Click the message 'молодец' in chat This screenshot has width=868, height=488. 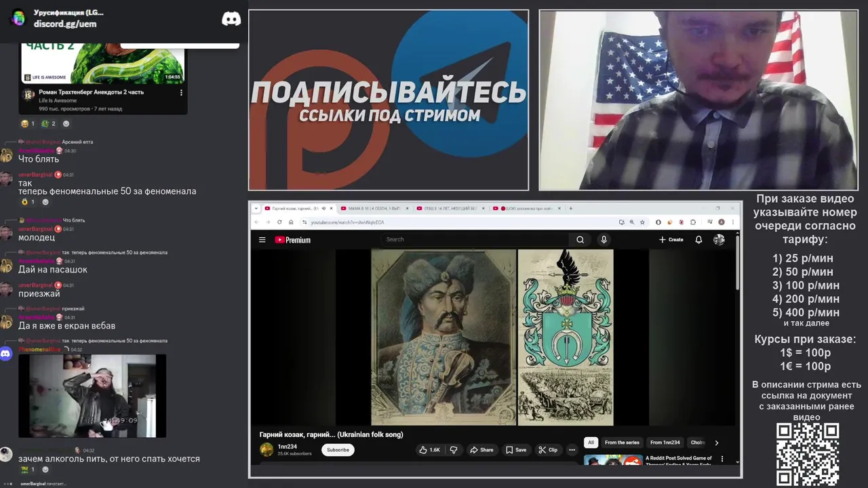(x=37, y=238)
